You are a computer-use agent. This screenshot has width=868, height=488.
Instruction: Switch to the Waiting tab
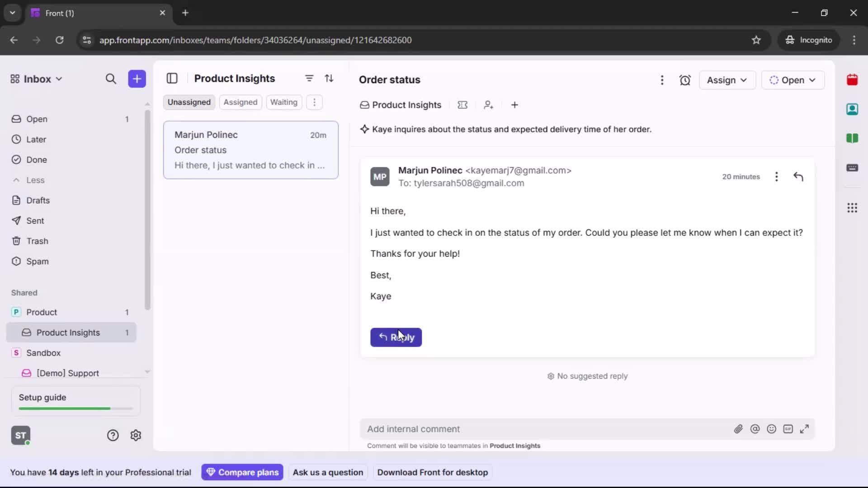pos(283,102)
